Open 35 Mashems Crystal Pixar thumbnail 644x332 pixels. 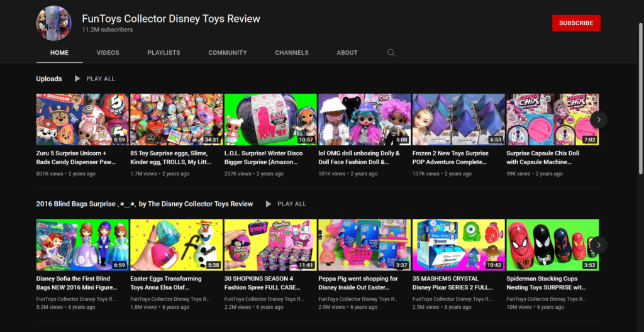click(458, 245)
